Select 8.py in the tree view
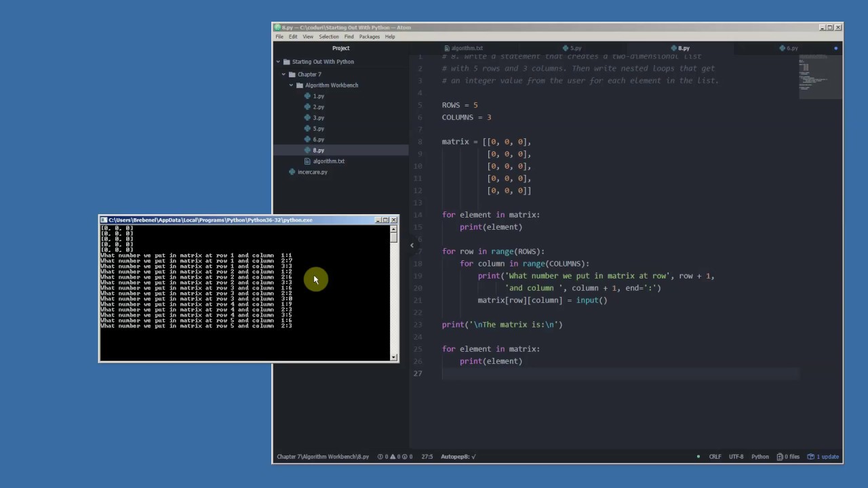868x488 pixels. tap(341, 150)
